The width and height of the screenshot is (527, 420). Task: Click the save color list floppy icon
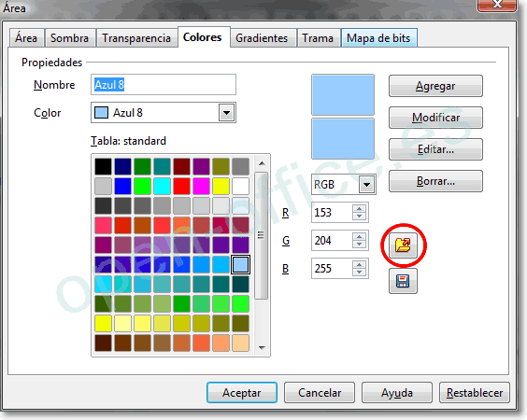[x=403, y=281]
